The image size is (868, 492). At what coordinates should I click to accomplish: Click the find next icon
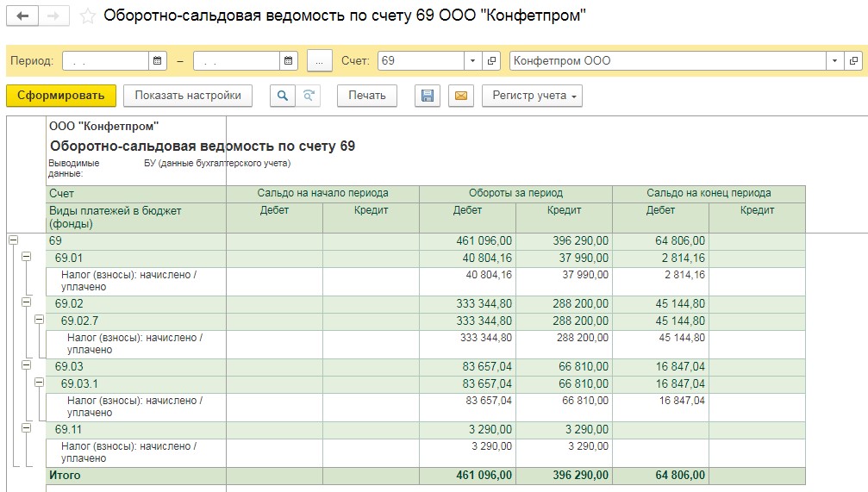[x=308, y=96]
